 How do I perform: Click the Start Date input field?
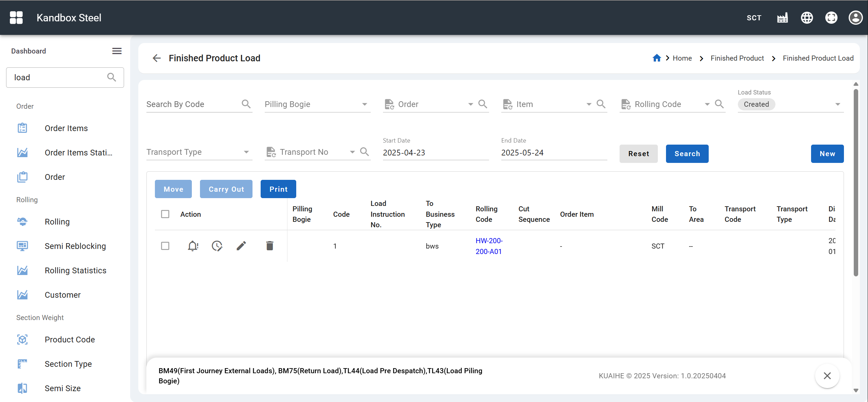pyautogui.click(x=436, y=153)
